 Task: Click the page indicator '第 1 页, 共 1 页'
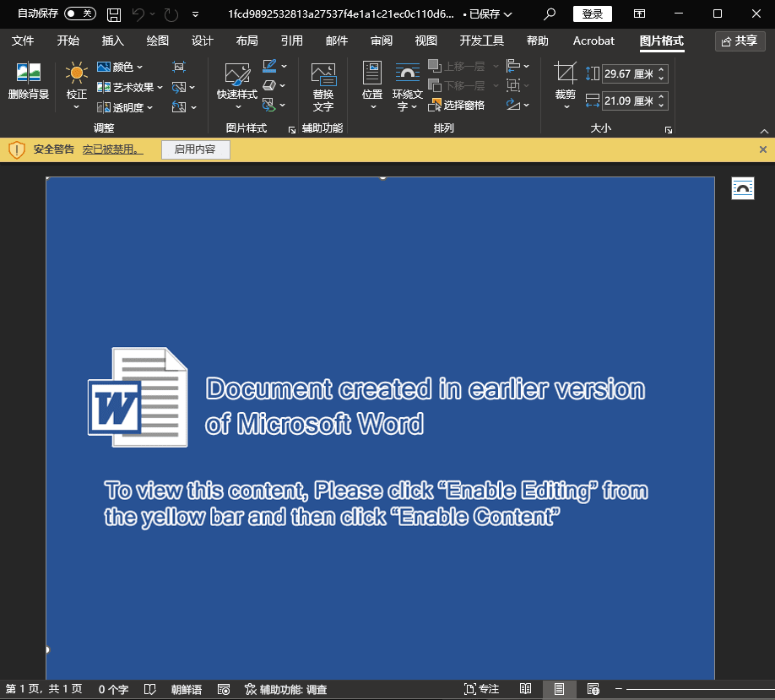(x=44, y=689)
